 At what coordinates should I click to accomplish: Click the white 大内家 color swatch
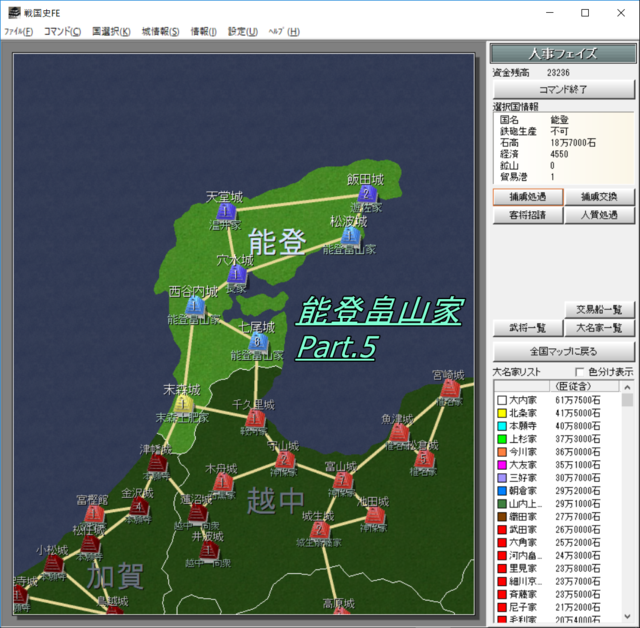point(502,400)
